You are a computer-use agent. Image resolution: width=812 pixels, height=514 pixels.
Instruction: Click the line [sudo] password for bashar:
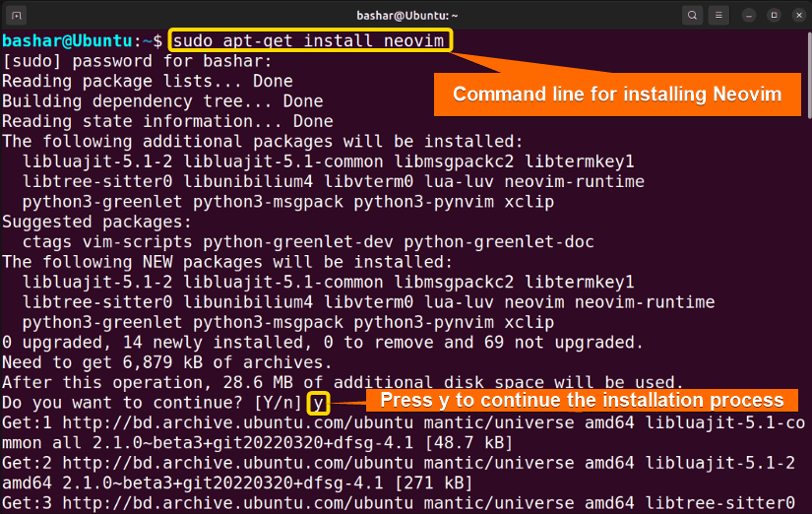pos(137,61)
